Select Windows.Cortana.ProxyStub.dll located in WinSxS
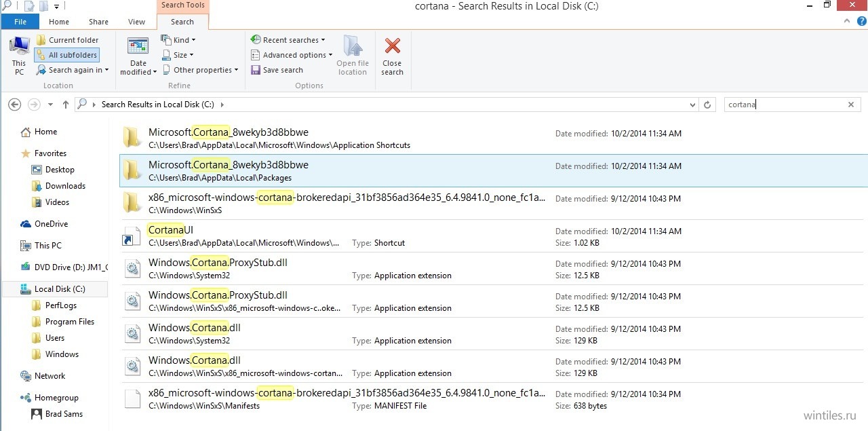The image size is (868, 431). point(493,301)
